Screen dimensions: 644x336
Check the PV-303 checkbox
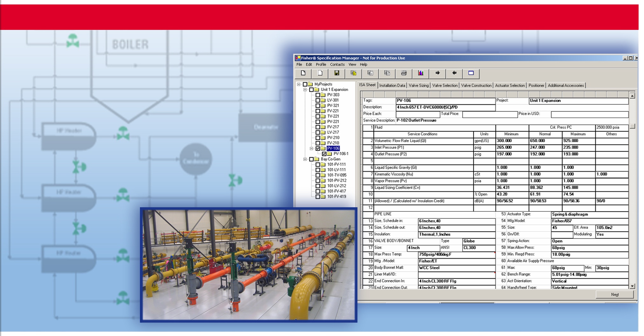point(318,95)
